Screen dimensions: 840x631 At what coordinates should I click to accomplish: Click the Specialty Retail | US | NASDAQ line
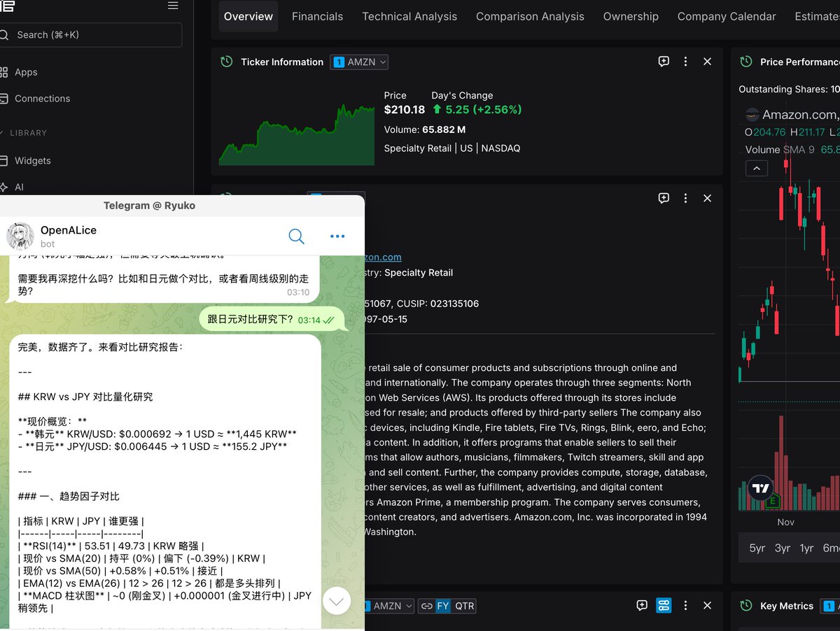(x=452, y=148)
